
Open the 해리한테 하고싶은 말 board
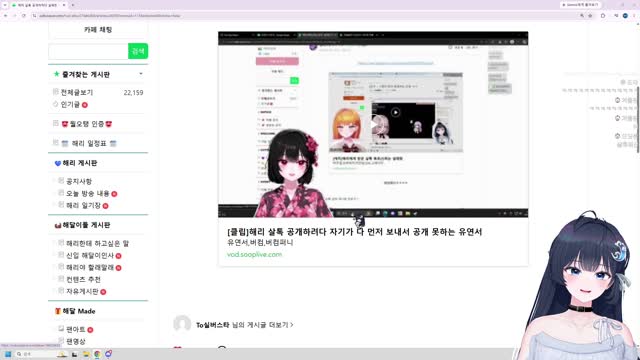click(x=98, y=243)
